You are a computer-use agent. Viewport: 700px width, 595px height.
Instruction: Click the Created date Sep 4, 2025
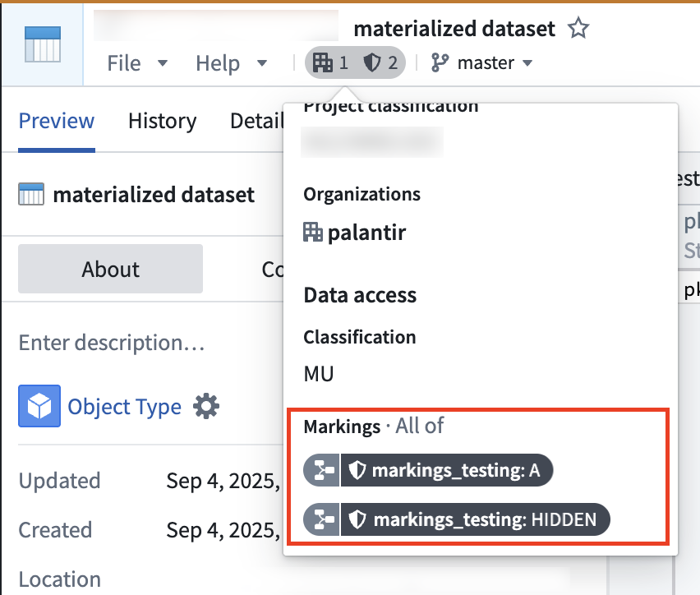tap(223, 530)
